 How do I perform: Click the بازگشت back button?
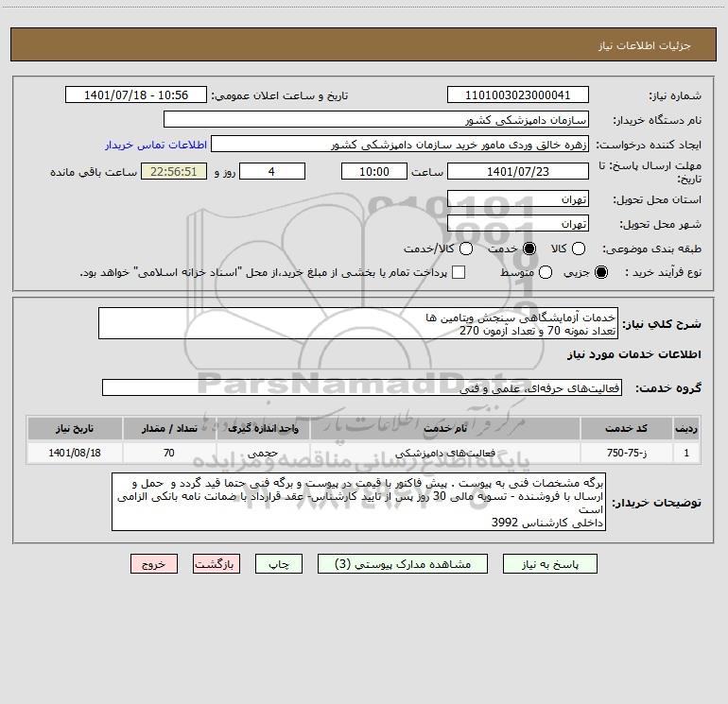217,564
